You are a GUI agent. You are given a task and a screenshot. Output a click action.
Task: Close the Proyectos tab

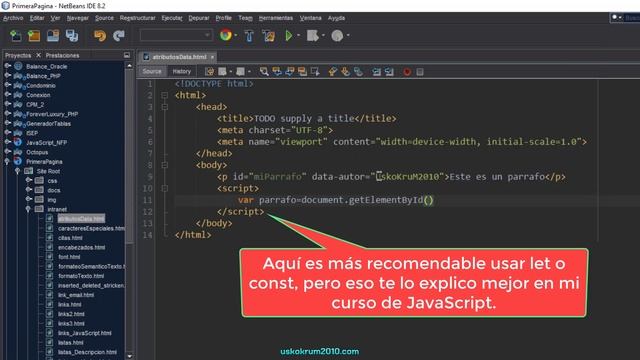(38, 55)
